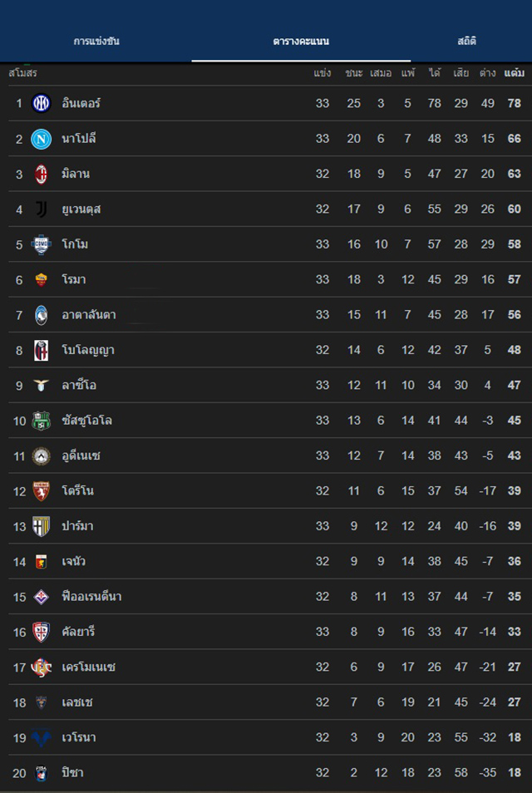Select the ตารางคะแนน tab
Image resolution: width=532 pixels, height=793 pixels.
(301, 41)
